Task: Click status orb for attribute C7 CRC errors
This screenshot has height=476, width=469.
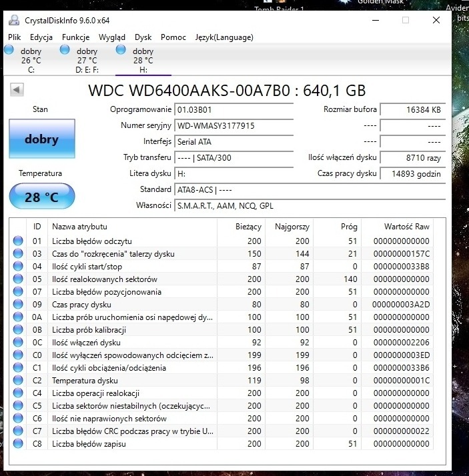Action: point(17,431)
